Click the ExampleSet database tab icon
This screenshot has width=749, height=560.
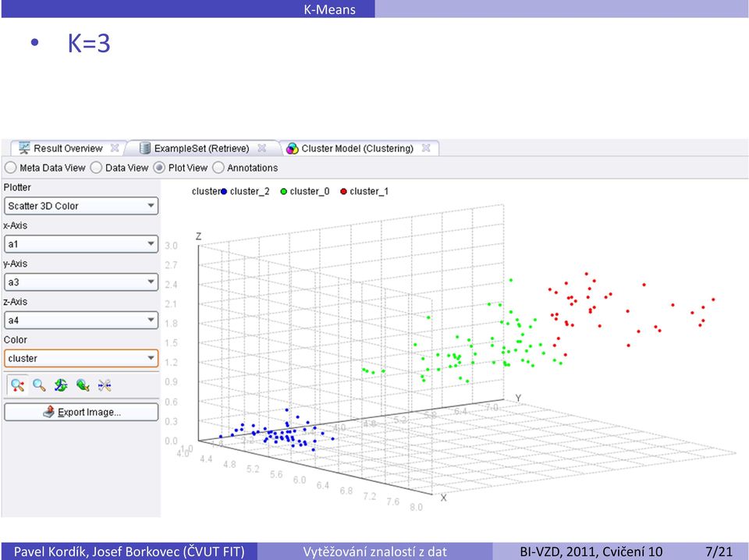click(x=145, y=148)
